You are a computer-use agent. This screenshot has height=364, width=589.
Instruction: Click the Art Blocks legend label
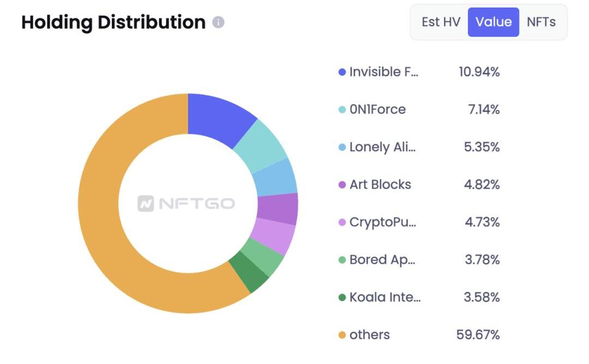380,185
